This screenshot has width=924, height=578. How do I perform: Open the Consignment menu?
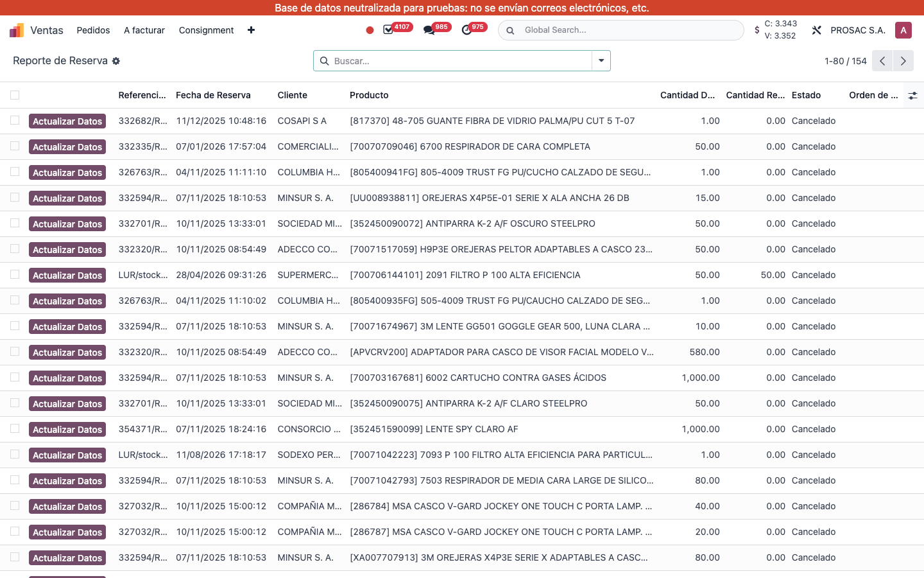pyautogui.click(x=206, y=30)
